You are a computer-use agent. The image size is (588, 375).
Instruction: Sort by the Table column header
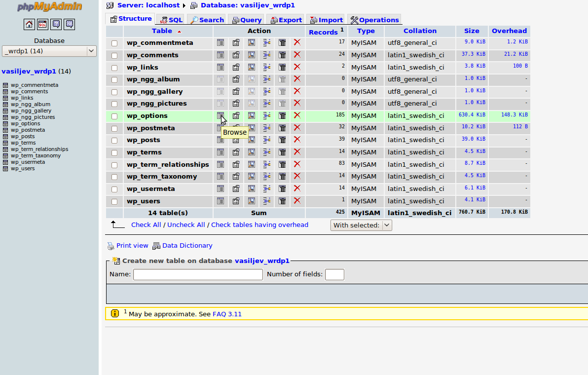(x=162, y=31)
